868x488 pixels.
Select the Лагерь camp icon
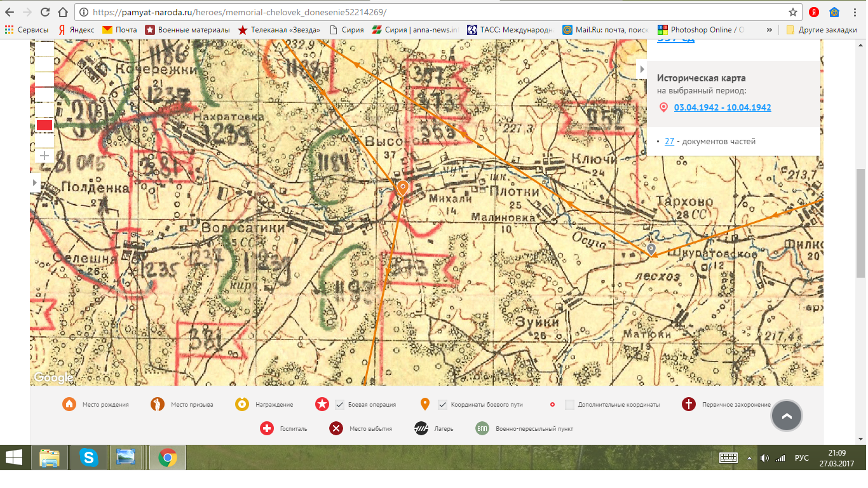pos(421,428)
